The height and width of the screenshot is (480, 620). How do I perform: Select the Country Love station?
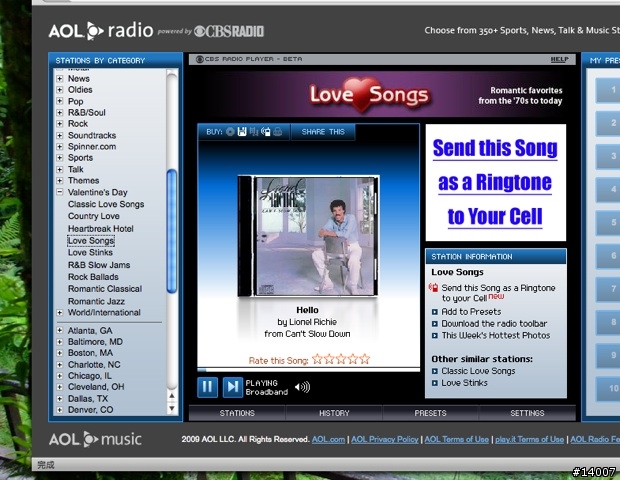click(94, 216)
